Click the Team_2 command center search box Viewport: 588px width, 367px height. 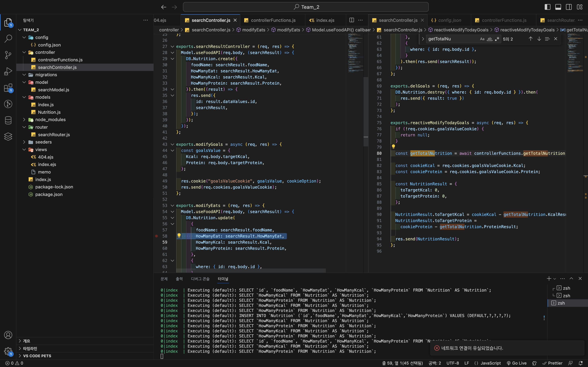point(305,7)
